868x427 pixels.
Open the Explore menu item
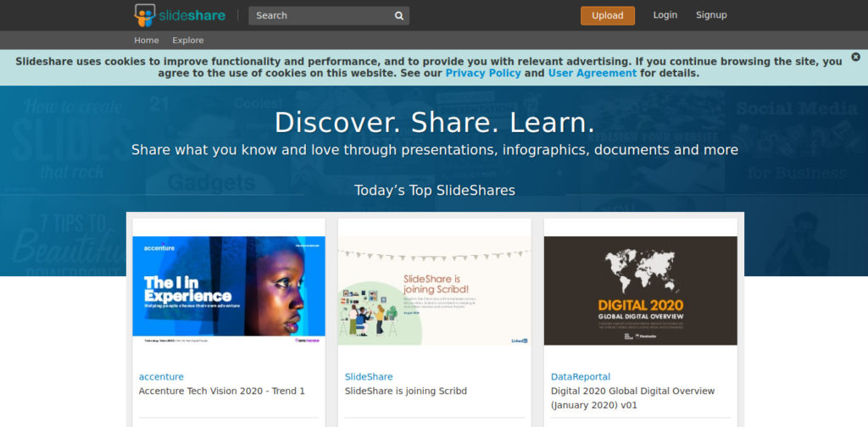click(x=187, y=41)
